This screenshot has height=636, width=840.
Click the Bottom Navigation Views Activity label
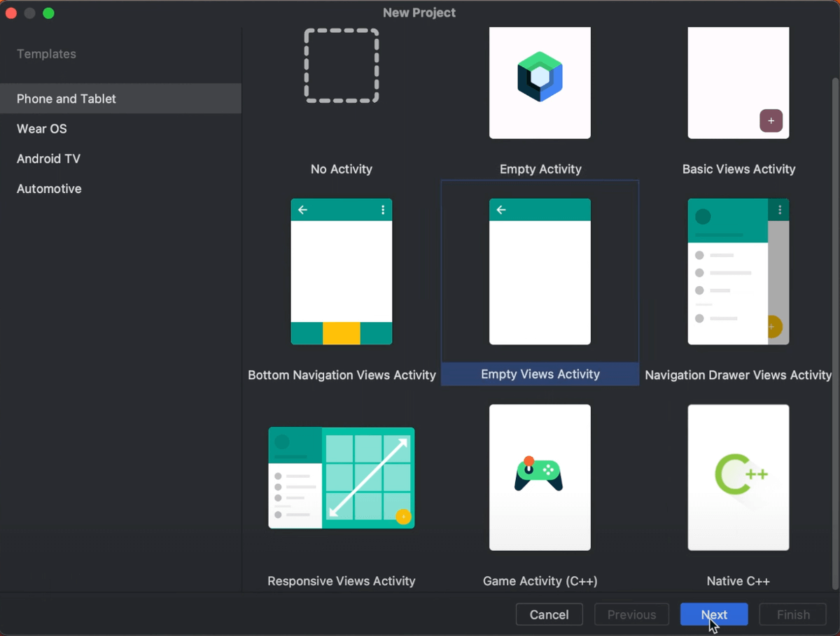(342, 375)
